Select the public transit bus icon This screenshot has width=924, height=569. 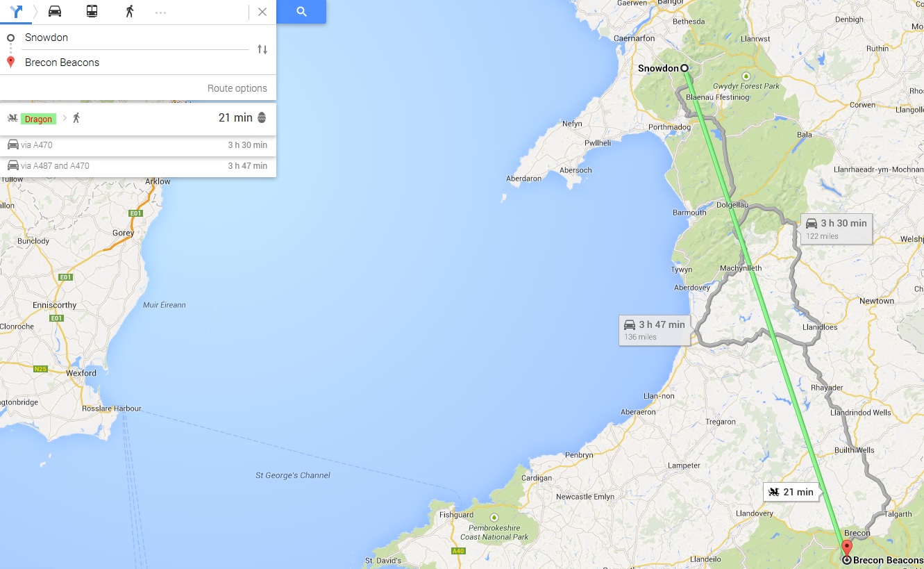coord(92,11)
